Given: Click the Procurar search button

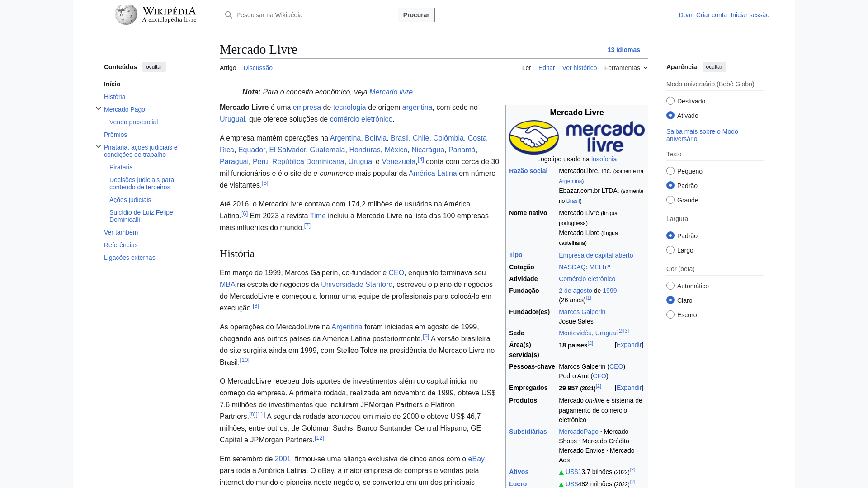Looking at the screenshot, I should (416, 15).
